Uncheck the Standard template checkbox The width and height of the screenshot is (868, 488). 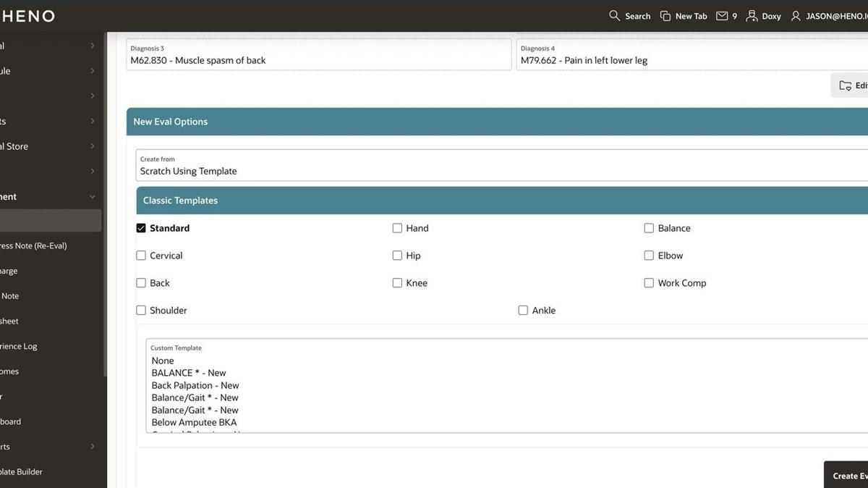tap(141, 227)
